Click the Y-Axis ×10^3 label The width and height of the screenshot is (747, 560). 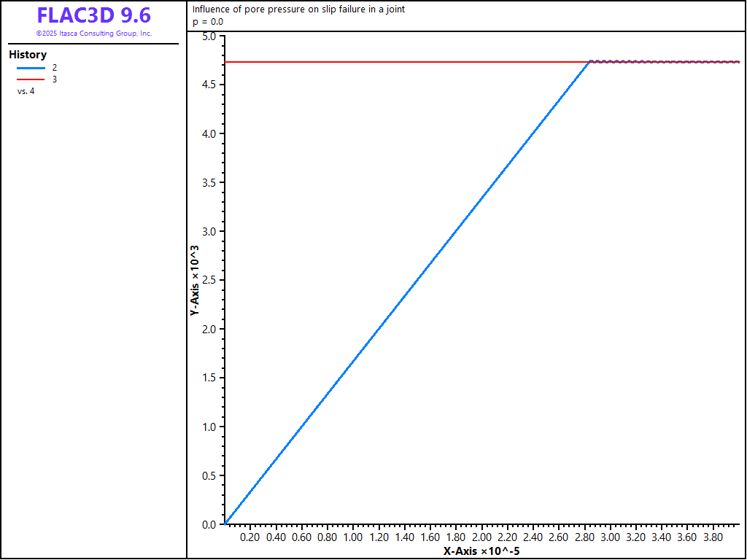click(x=195, y=280)
